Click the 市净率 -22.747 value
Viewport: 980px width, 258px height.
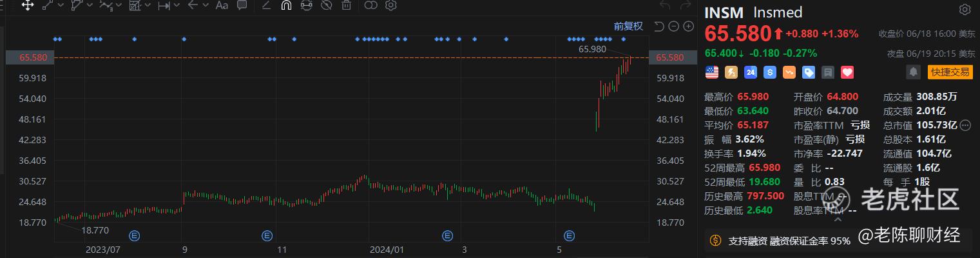[845, 154]
